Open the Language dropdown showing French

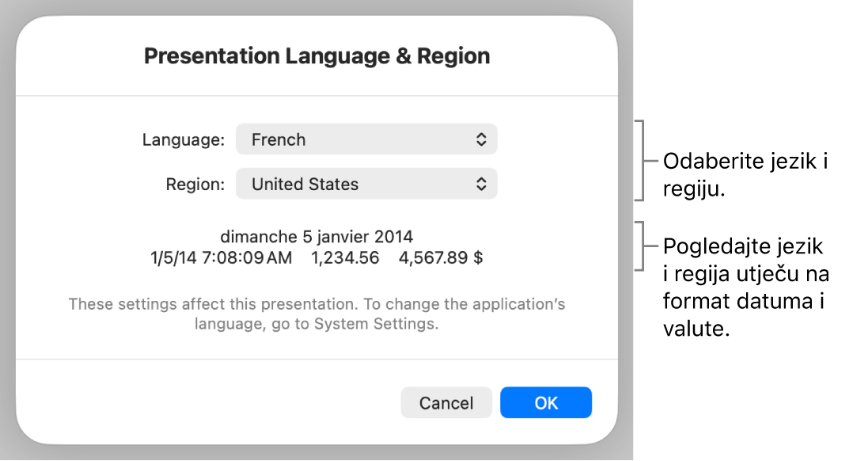366,139
